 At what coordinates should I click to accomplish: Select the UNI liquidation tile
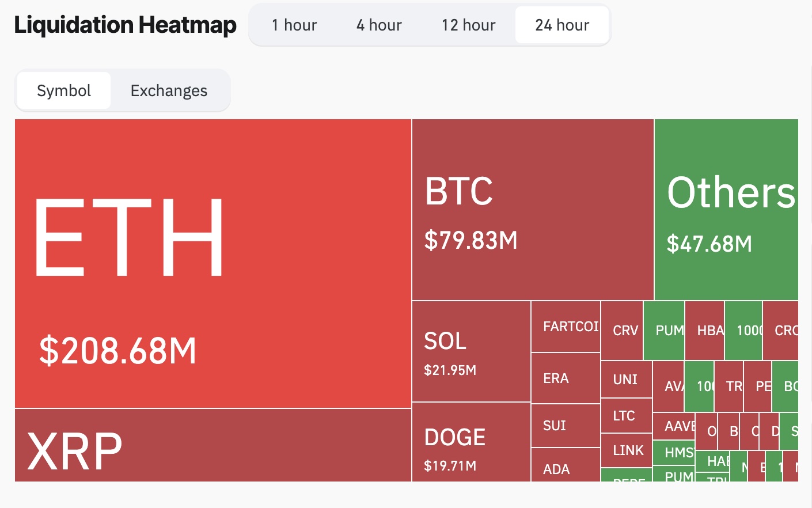click(626, 380)
